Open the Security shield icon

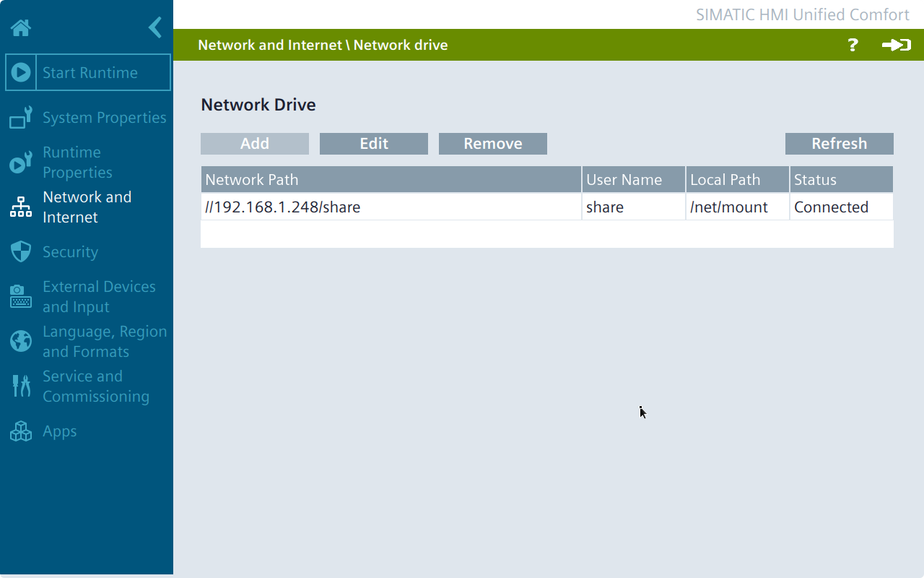coord(21,251)
